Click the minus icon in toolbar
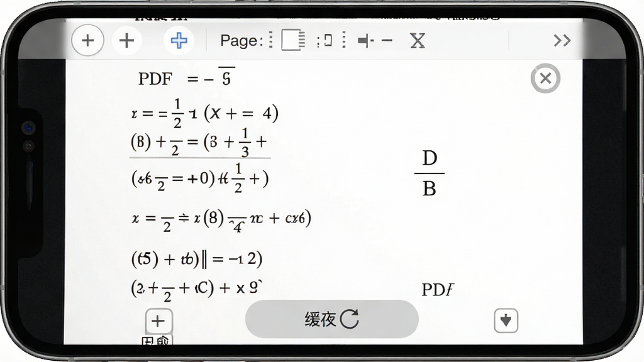Screen dimensions: 644x362 [x=387, y=40]
